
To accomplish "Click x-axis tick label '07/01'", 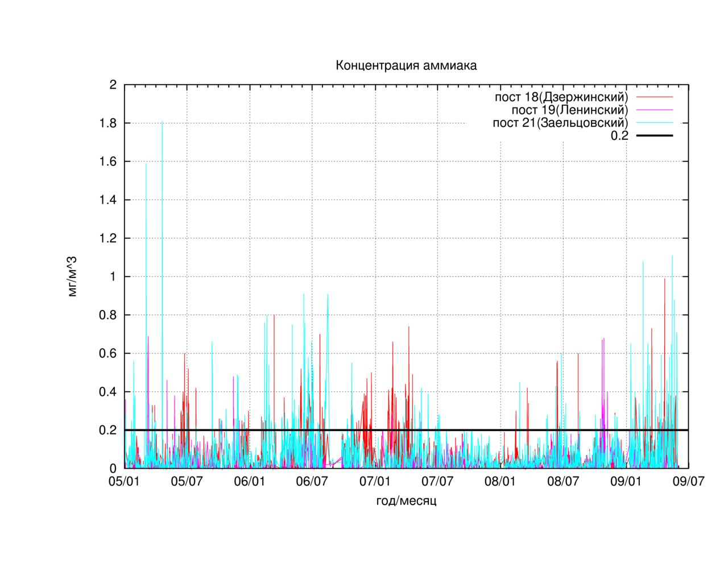I will [x=375, y=482].
